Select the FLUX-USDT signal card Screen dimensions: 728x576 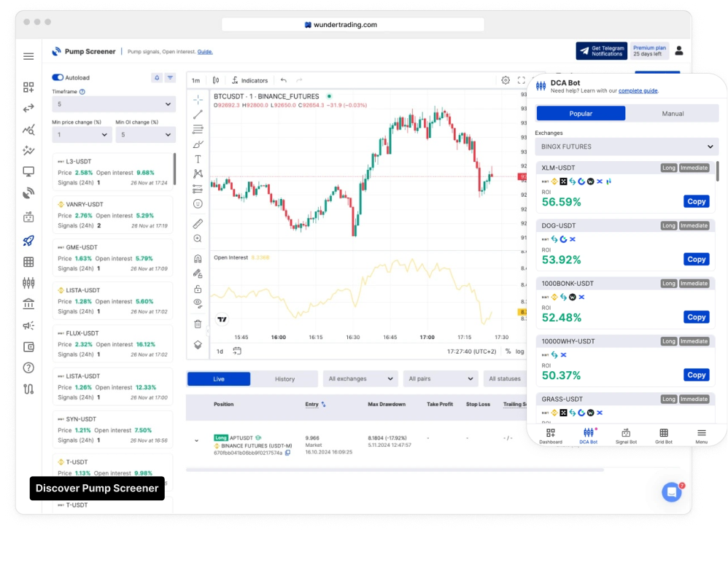112,343
